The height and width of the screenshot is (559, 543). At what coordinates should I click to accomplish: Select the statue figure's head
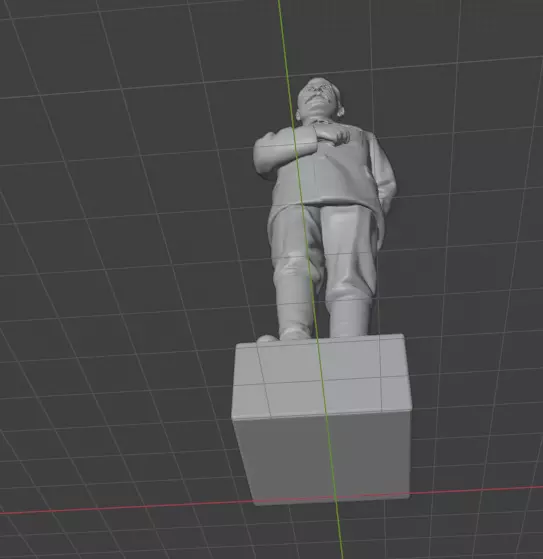coord(320,99)
